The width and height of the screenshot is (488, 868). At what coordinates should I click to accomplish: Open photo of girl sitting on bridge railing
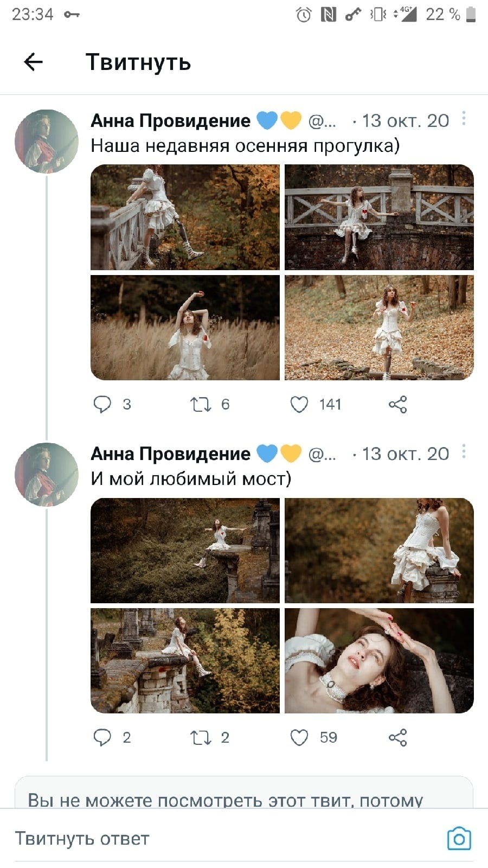(x=379, y=217)
